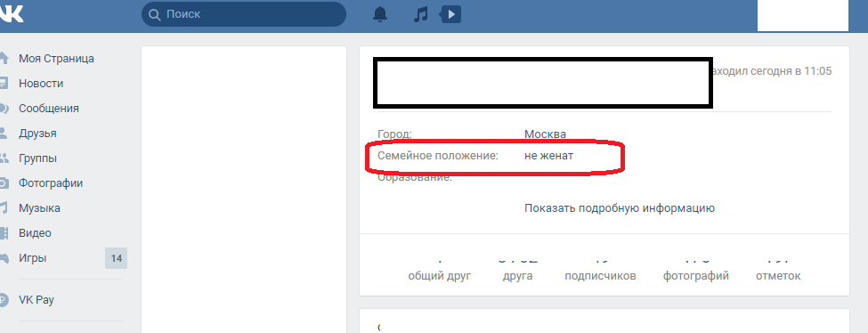Click the news icon beside Новости
868x333 pixels.
pos(4,83)
